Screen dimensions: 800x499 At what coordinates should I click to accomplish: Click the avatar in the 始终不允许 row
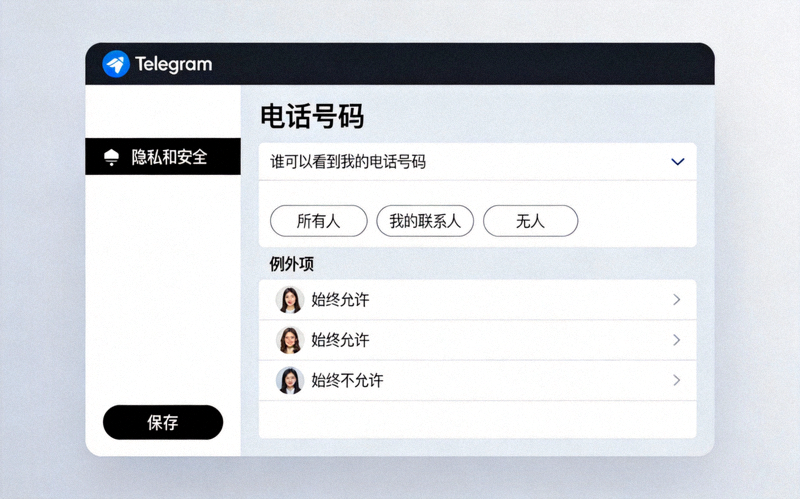290,380
